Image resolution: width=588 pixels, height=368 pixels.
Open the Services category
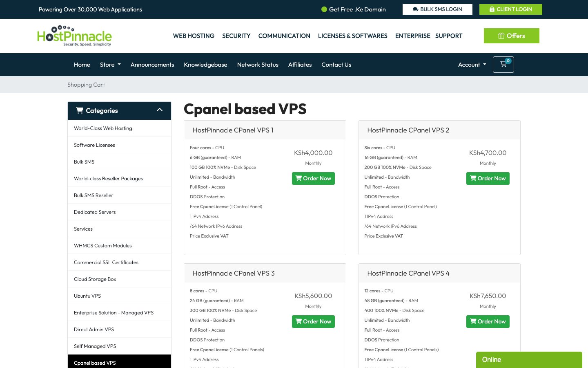119,229
